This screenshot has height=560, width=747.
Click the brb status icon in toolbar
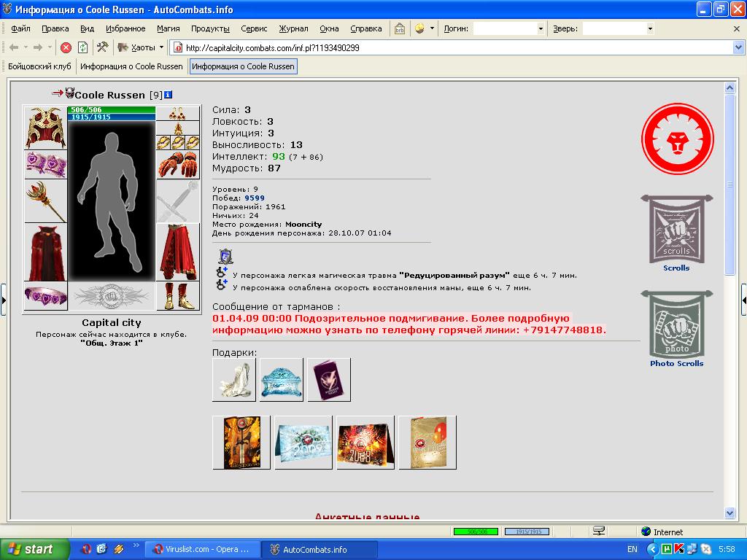coord(400,28)
